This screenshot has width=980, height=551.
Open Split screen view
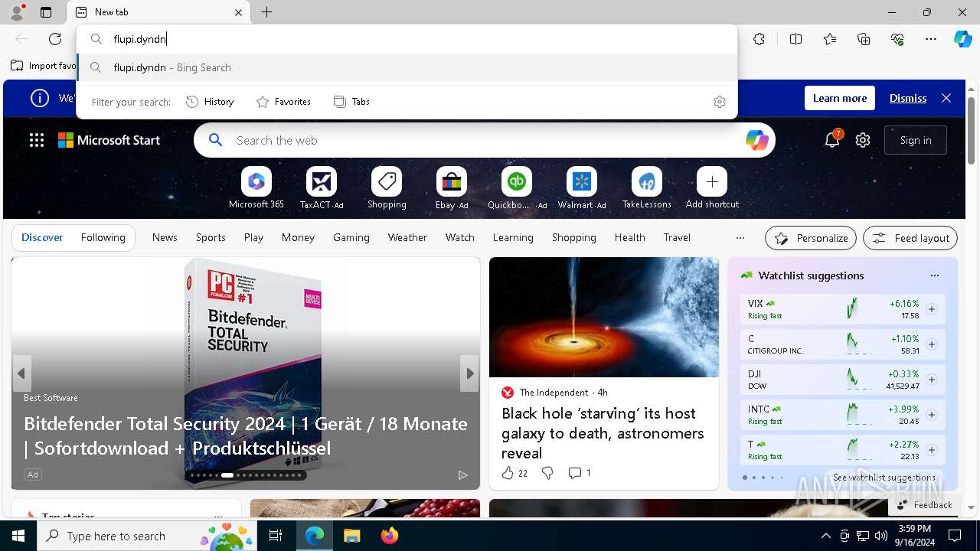click(x=795, y=39)
